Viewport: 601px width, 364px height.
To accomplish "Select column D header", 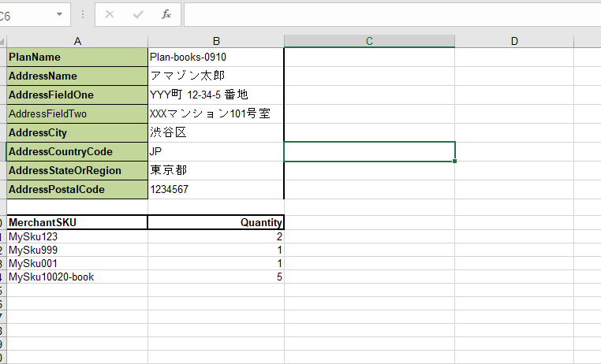I will 513,41.
